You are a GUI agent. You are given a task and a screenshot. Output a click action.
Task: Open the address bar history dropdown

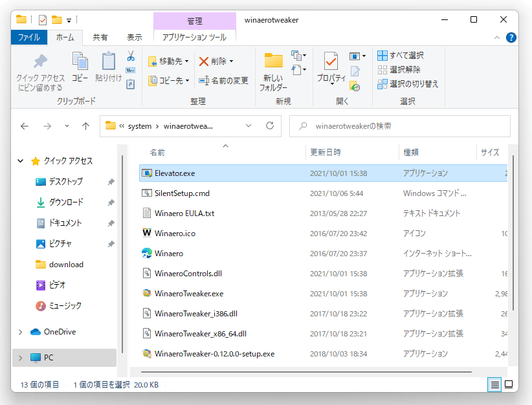point(249,126)
